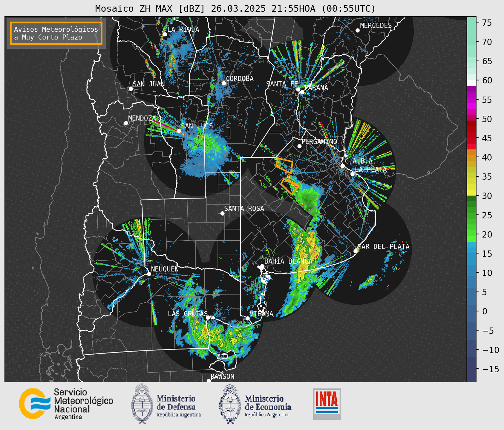Click the map title Mosaico ZH MAX
This screenshot has height=430, width=504.
tap(235, 9)
